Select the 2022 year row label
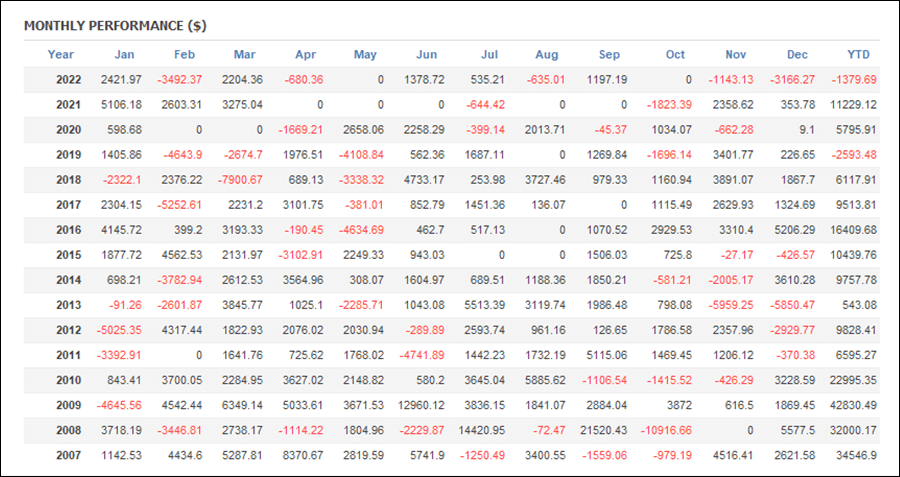Image resolution: width=900 pixels, height=477 pixels. pos(68,80)
